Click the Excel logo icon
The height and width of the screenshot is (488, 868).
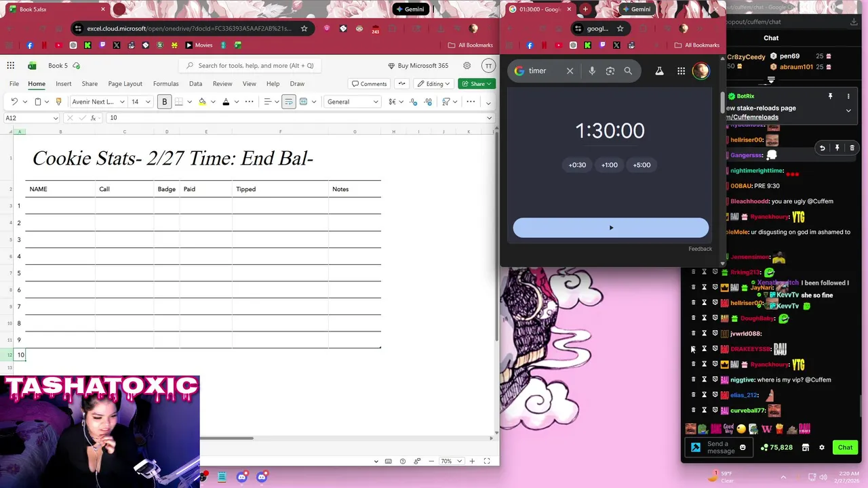pyautogui.click(x=32, y=66)
